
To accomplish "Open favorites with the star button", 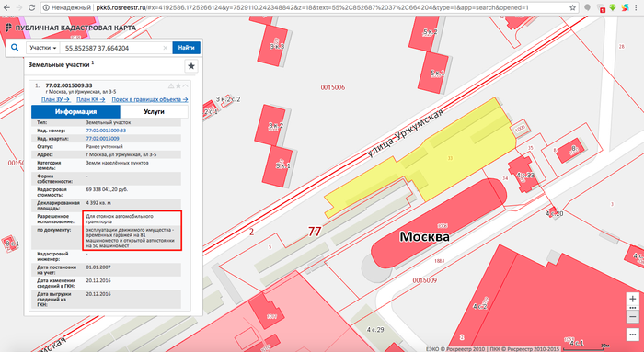I will (x=191, y=65).
